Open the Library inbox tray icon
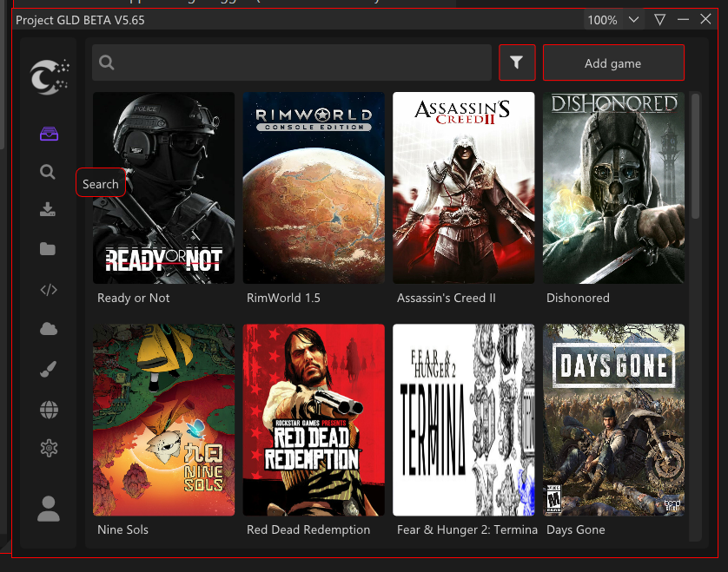Image resolution: width=728 pixels, height=572 pixels. 49,134
